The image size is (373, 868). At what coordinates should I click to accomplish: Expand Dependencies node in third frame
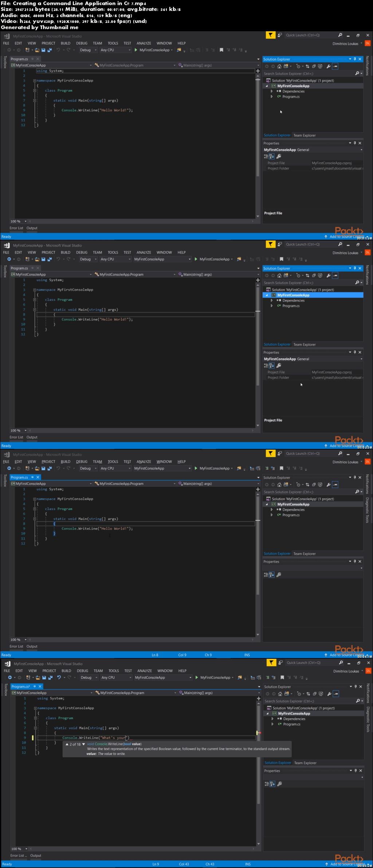tap(272, 510)
